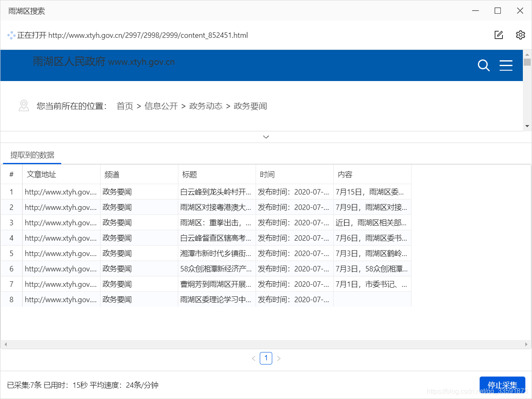
Task: Click row number 5 cell
Action: (x=11, y=254)
